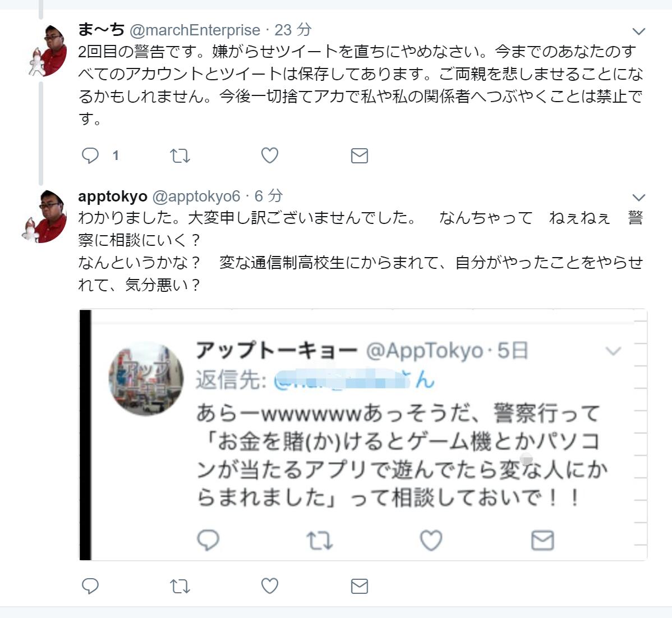Open the 6 分 timestamp link
Screen dimensions: 672x618
(x=269, y=196)
